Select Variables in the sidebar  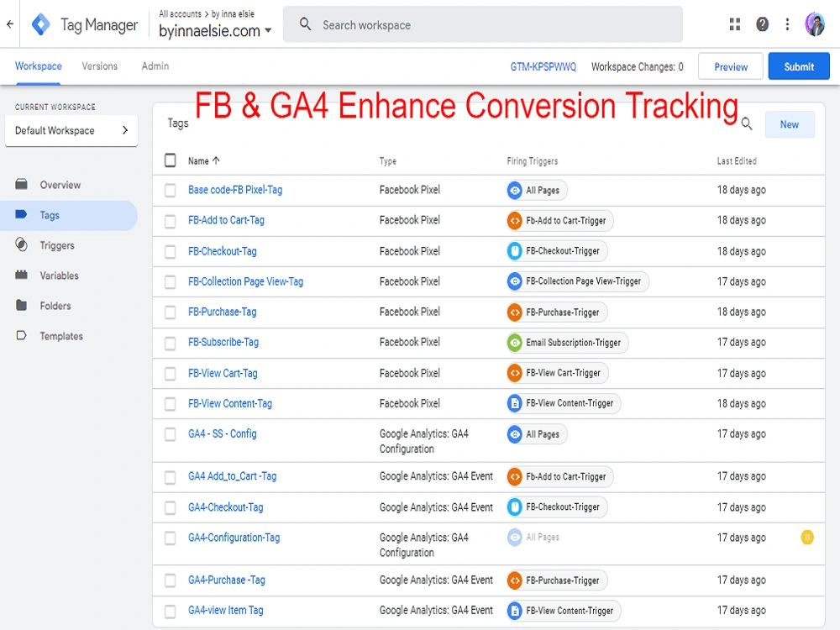(59, 276)
